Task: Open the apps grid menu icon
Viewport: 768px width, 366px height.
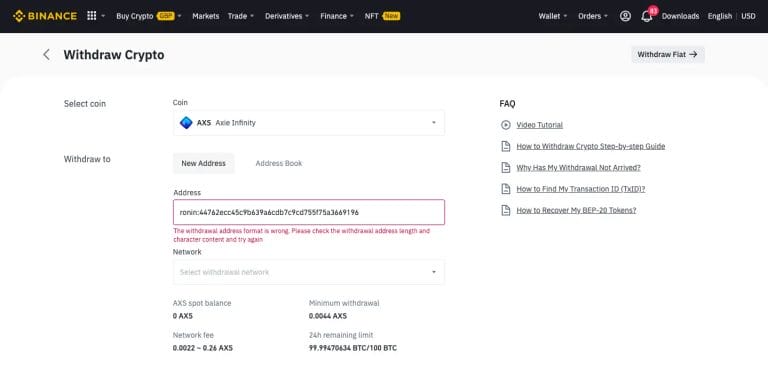Action: point(92,16)
